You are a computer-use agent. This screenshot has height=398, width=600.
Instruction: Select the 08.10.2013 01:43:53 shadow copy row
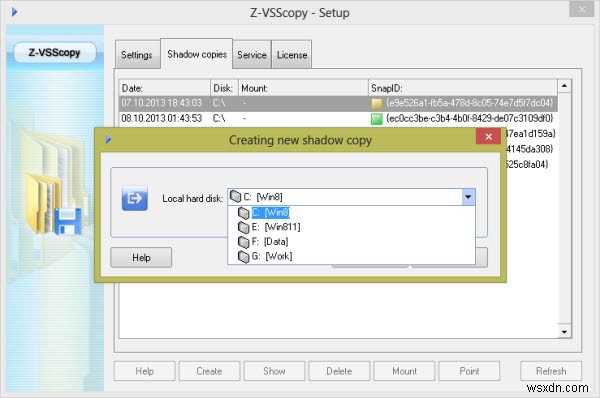pyautogui.click(x=338, y=118)
